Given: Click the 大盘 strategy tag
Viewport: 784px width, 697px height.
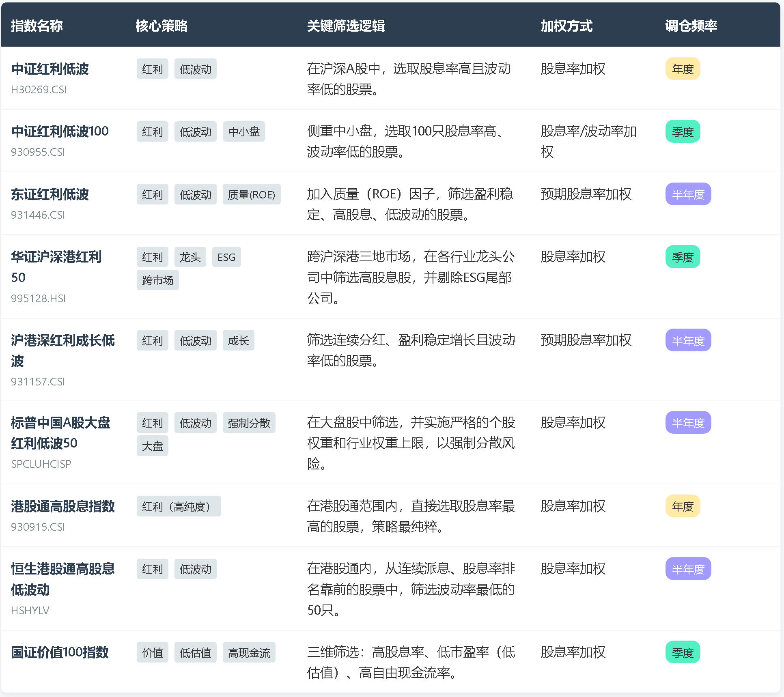Looking at the screenshot, I should click(152, 446).
